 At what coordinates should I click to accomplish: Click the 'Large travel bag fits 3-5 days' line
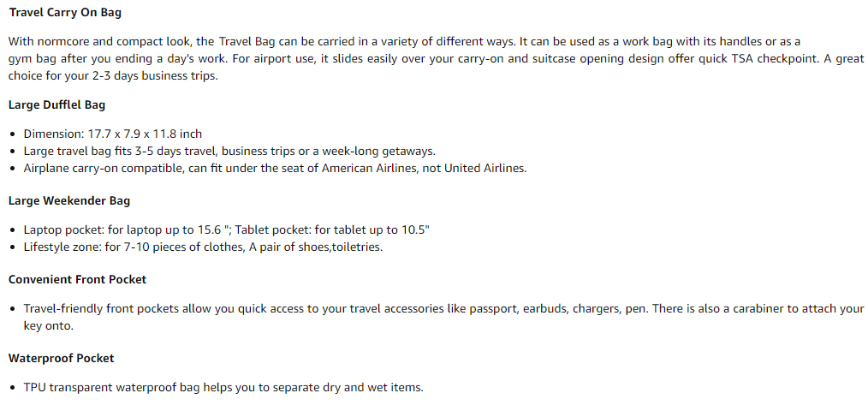point(229,151)
